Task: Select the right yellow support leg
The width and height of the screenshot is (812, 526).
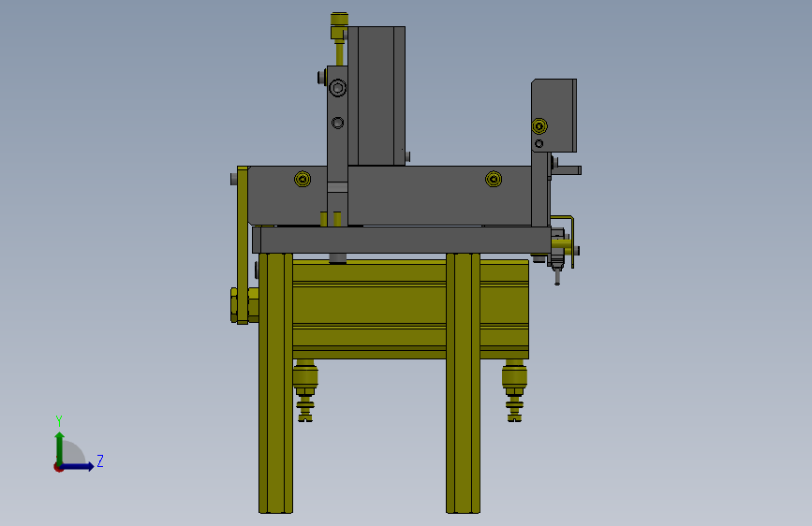Action: pos(463,383)
